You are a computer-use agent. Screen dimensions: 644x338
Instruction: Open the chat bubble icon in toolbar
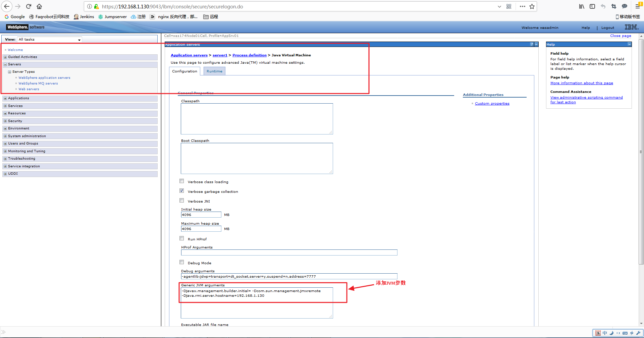[625, 6]
